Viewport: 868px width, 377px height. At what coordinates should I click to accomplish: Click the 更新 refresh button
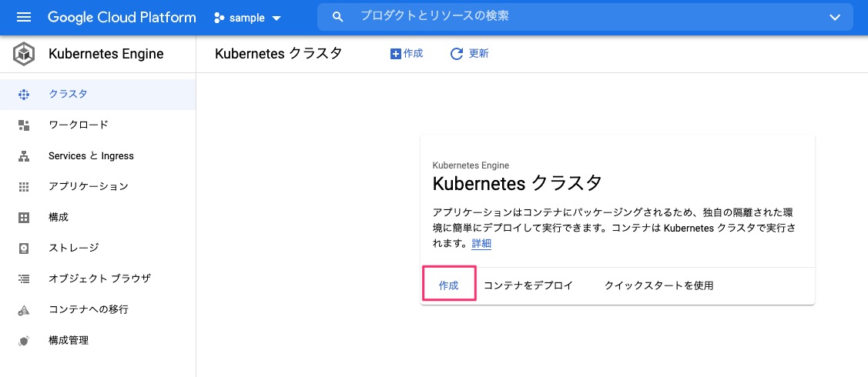pyautogui.click(x=470, y=54)
